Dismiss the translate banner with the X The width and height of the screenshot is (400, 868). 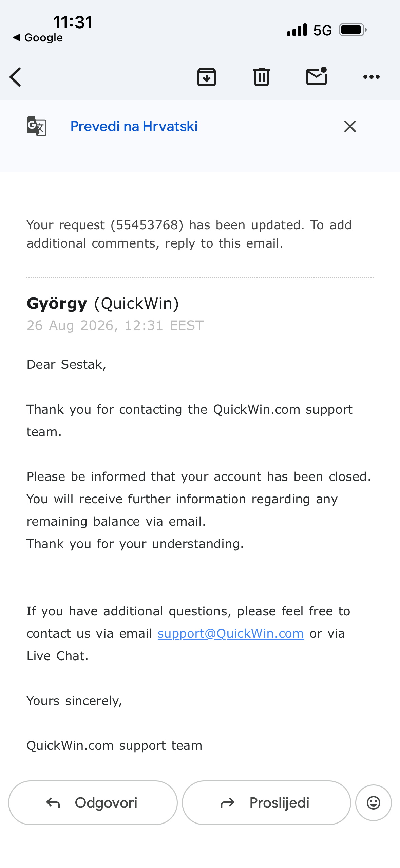(350, 126)
